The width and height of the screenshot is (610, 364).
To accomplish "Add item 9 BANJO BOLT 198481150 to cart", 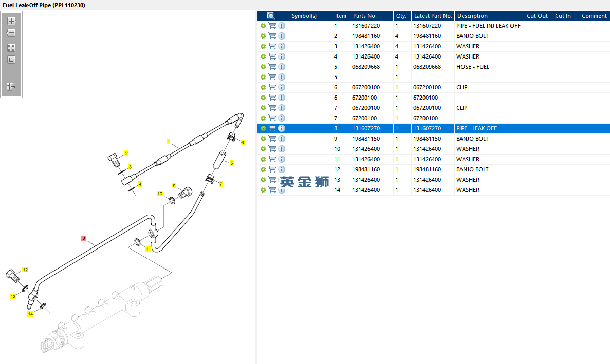I will (x=272, y=139).
